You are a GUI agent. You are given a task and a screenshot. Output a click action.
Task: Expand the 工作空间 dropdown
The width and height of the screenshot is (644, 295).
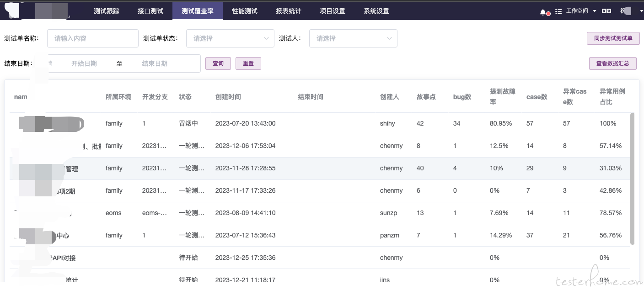581,11
